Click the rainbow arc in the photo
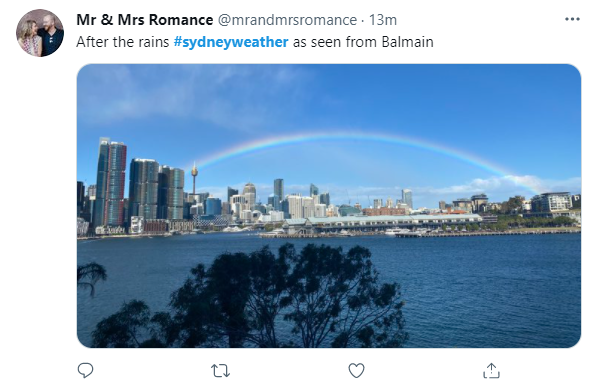The height and width of the screenshot is (392, 597). pos(354,137)
